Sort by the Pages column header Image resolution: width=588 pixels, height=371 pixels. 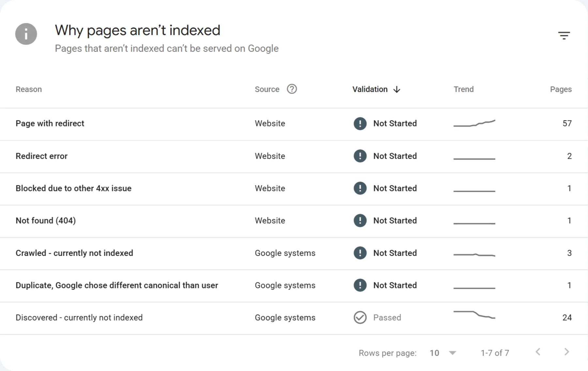[561, 89]
